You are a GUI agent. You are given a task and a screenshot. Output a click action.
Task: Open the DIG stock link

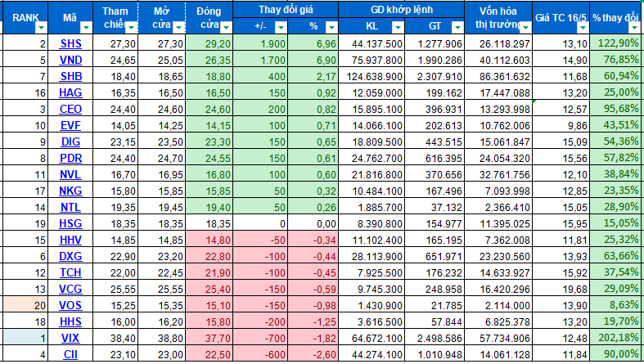(70, 142)
